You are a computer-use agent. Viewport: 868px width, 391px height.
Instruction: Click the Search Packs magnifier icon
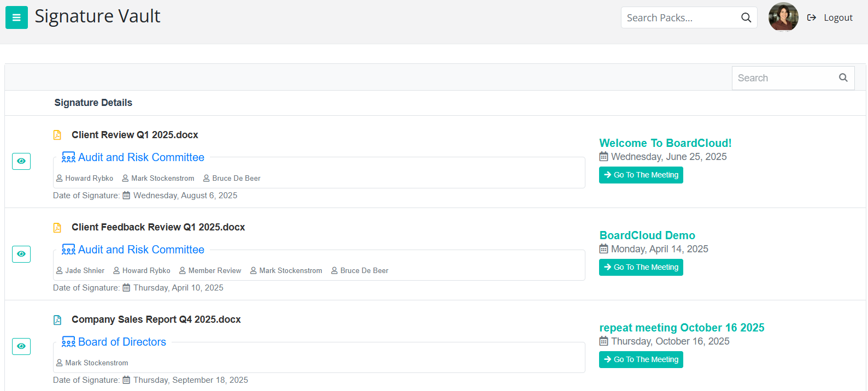(746, 17)
